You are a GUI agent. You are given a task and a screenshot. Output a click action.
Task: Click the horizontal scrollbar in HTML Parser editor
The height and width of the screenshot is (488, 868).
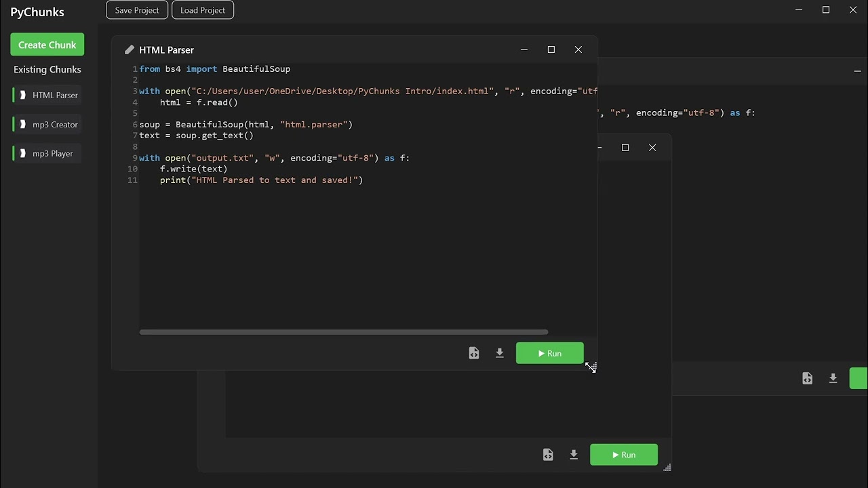tap(344, 332)
